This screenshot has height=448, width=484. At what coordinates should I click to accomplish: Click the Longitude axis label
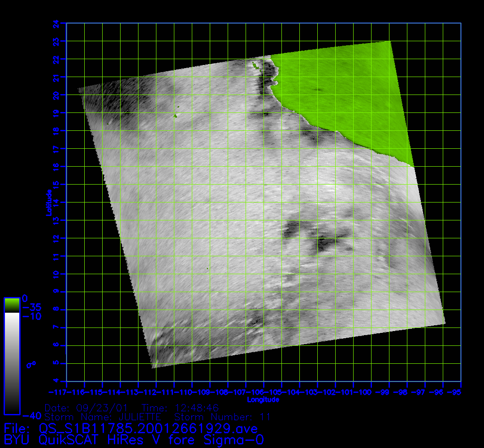(264, 400)
